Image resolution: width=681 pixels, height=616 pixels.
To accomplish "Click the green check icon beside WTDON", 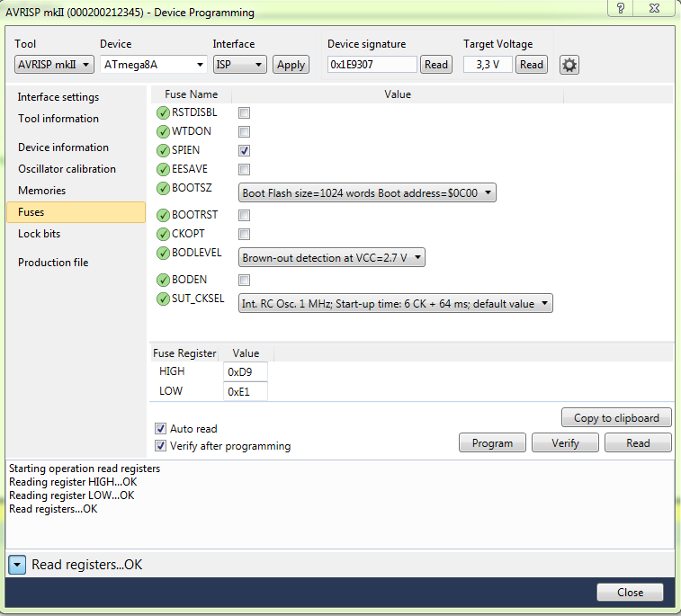I will [x=163, y=131].
